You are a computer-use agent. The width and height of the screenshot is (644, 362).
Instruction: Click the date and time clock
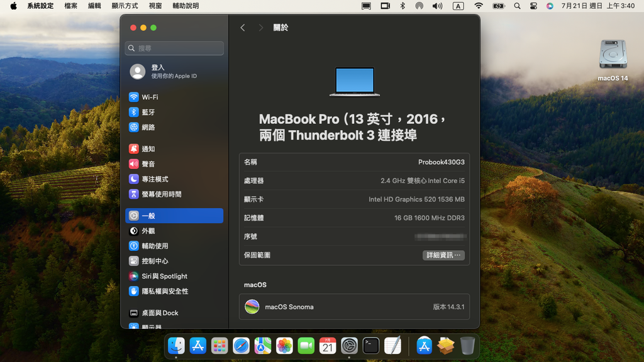(598, 6)
